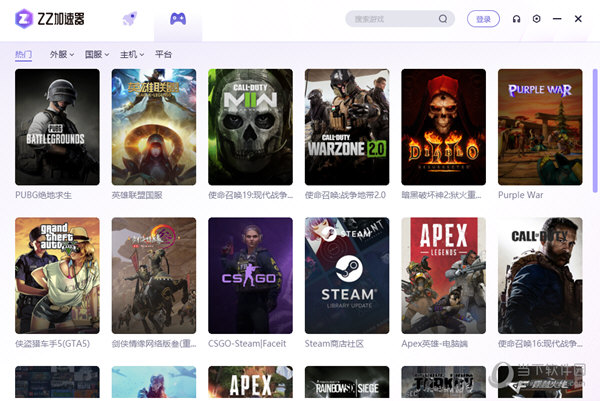Image resolution: width=600 pixels, height=401 pixels.
Task: Click the 英雄联盟国服 title text
Action: (x=137, y=195)
